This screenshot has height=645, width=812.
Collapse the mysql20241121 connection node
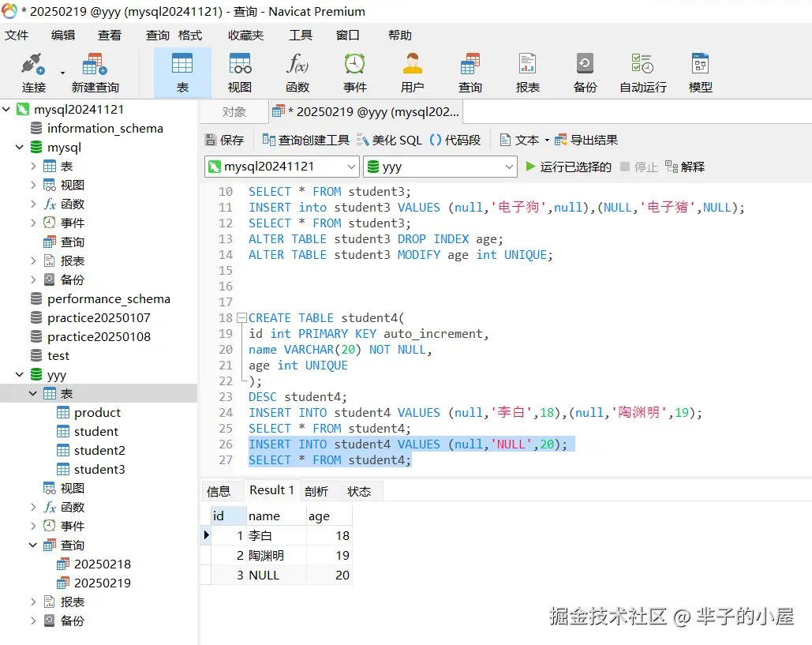(7, 109)
